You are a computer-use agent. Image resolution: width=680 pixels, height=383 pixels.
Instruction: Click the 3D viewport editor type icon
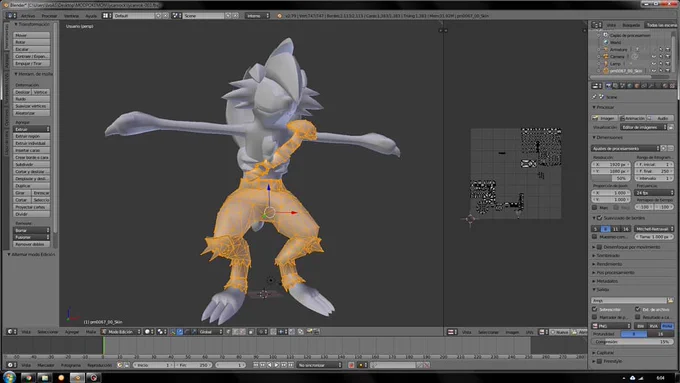(11, 332)
